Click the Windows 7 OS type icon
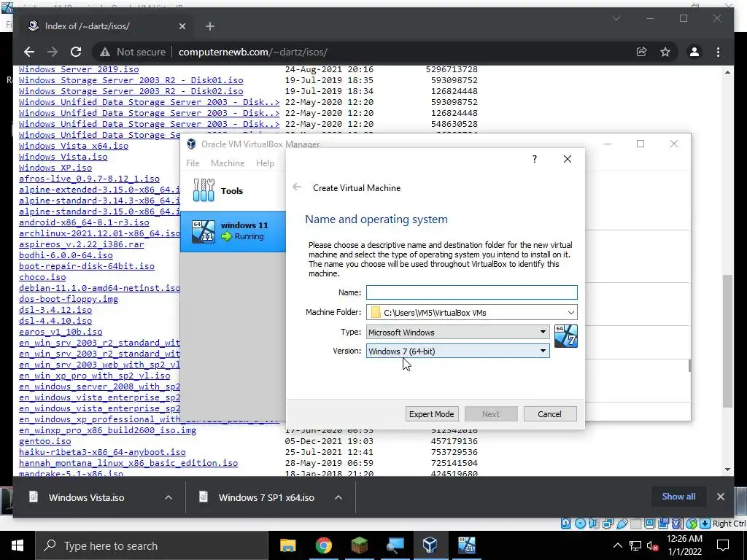The width and height of the screenshot is (747, 560). (566, 336)
